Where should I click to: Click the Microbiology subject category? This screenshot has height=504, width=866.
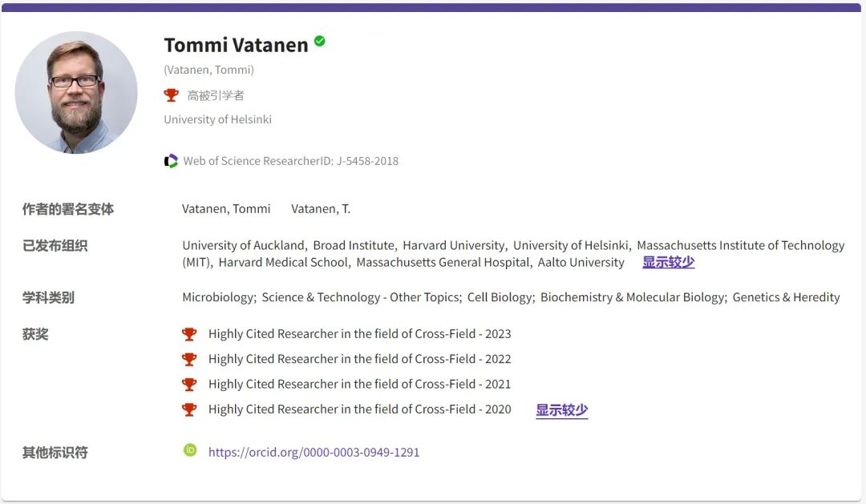coord(218,297)
